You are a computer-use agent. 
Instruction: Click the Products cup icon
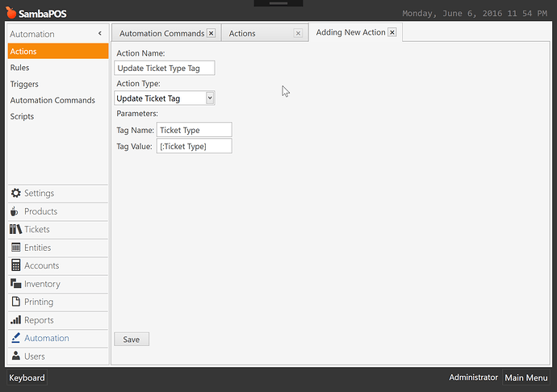pos(15,211)
